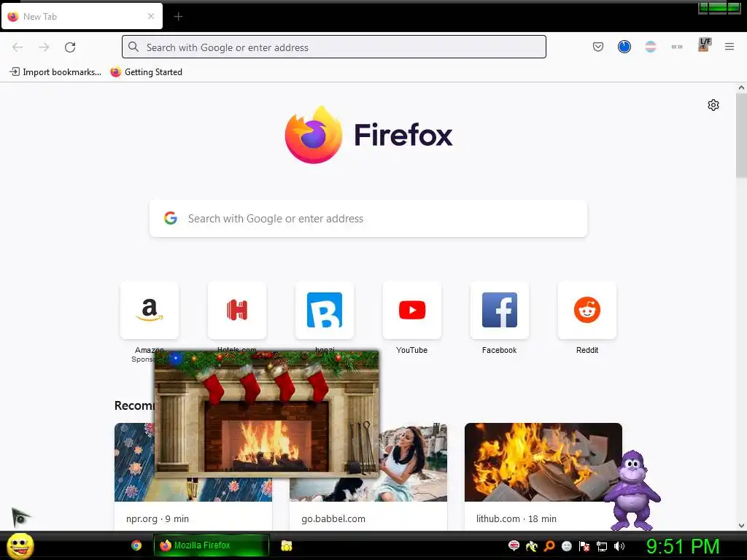Click the Firefox logo
Viewport: 747px width, 560px height.
click(314, 135)
